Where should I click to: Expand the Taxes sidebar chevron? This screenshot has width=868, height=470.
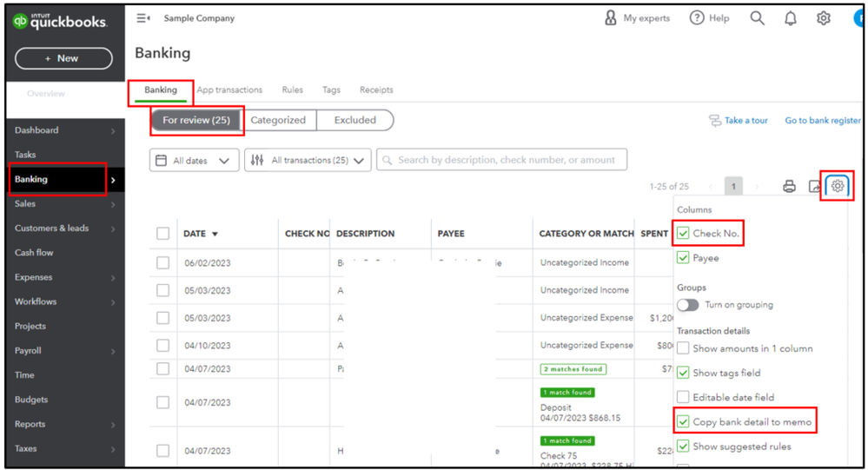point(113,449)
